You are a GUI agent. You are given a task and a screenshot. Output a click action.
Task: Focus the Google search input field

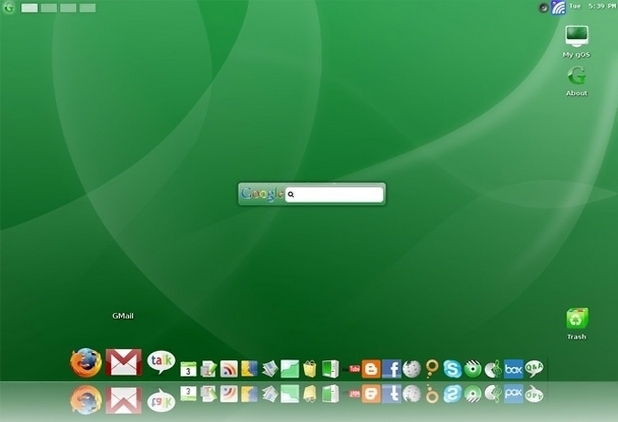click(x=334, y=194)
